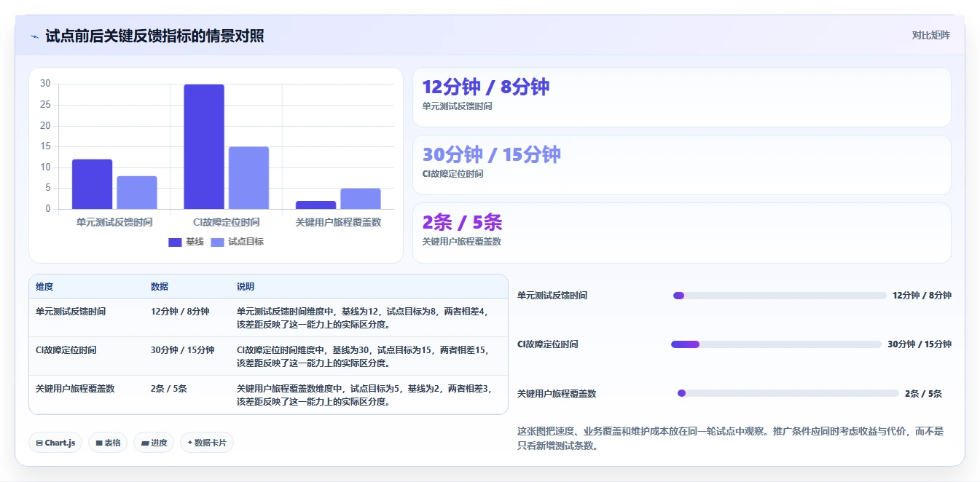Click the 试点目标 bar for 单元测试反馈时间
The height and width of the screenshot is (482, 980).
pos(137,193)
